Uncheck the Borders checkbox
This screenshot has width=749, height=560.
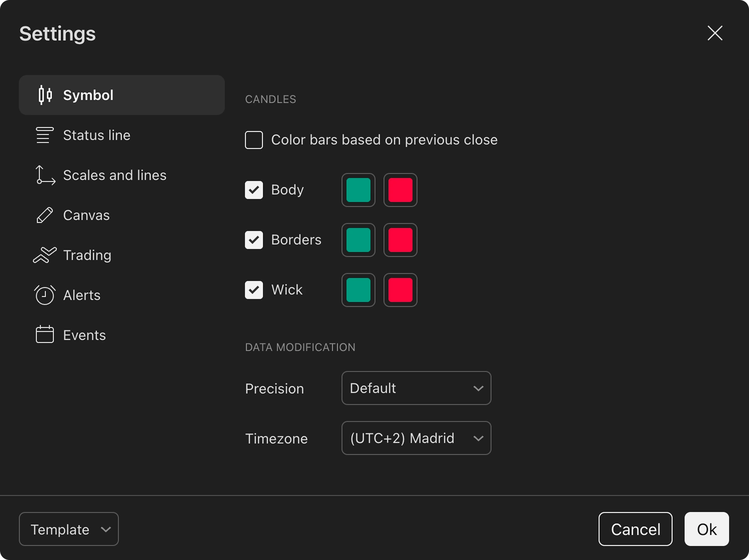pyautogui.click(x=254, y=240)
